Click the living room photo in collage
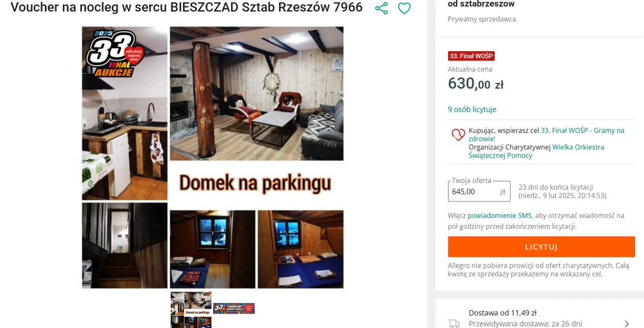Viewport: 644px width, 328px height. (x=257, y=94)
